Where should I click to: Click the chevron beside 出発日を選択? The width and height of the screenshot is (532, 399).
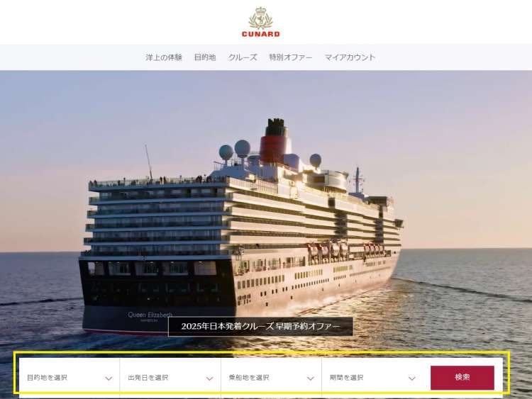210,378
